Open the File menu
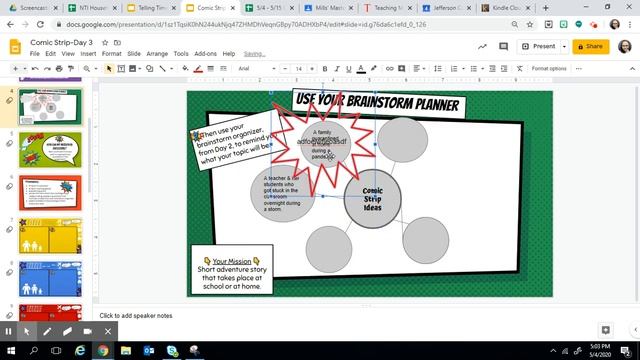 tap(35, 53)
